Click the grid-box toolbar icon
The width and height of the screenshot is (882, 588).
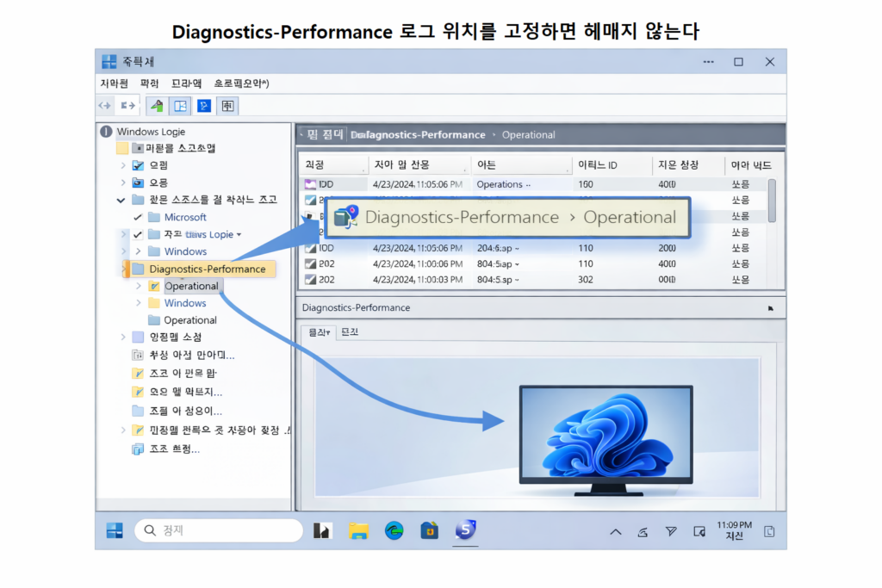(x=227, y=106)
